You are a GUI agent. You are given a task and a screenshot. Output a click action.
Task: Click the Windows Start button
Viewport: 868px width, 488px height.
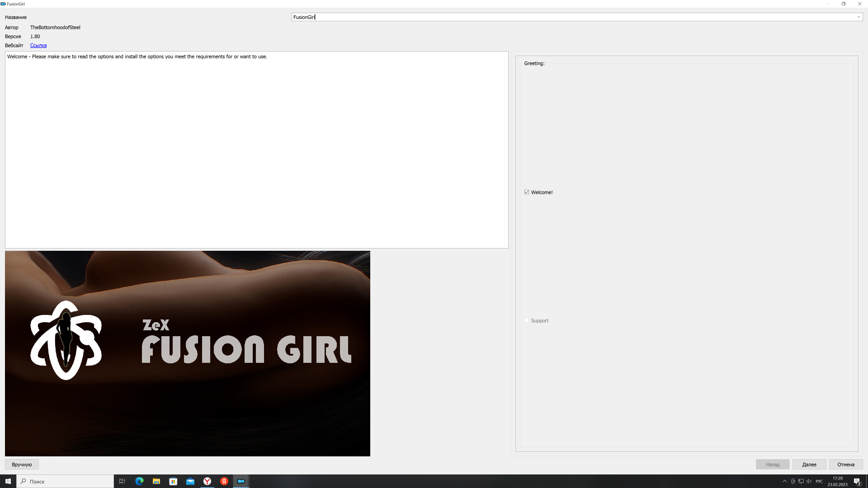8,481
